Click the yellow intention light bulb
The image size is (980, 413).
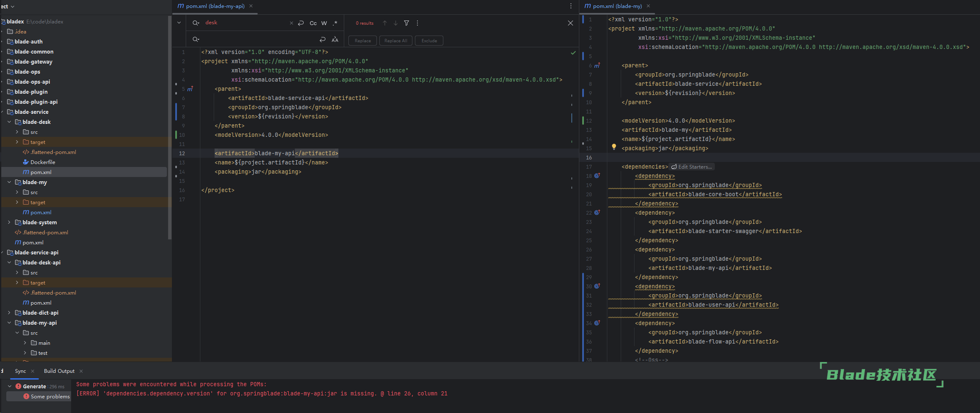(614, 147)
